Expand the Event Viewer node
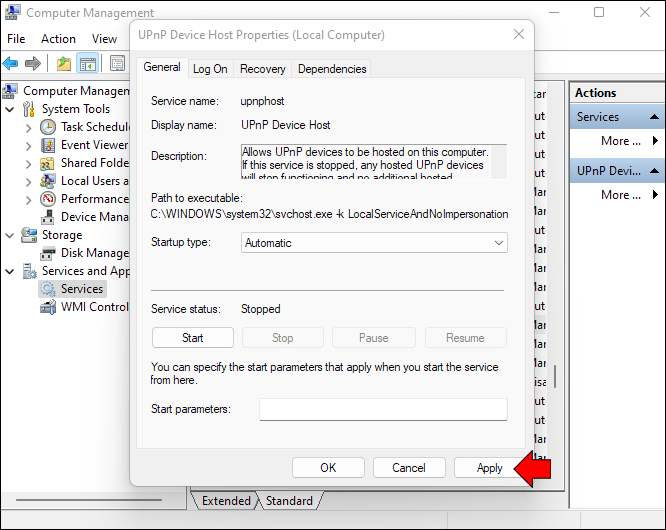The image size is (666, 530). 28,146
